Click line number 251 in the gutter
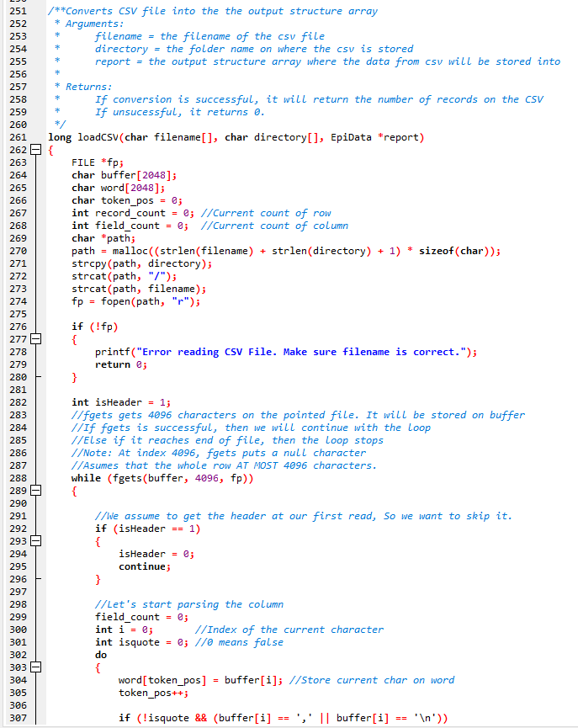 19,11
